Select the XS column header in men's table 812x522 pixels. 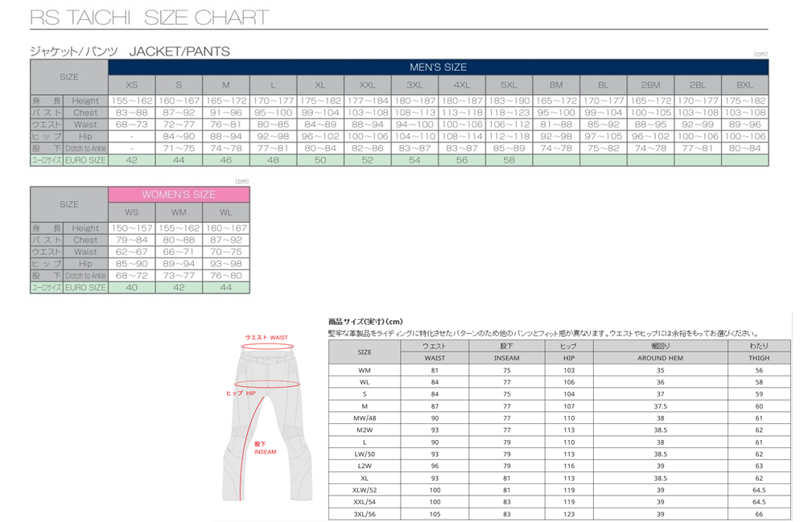tap(131, 84)
